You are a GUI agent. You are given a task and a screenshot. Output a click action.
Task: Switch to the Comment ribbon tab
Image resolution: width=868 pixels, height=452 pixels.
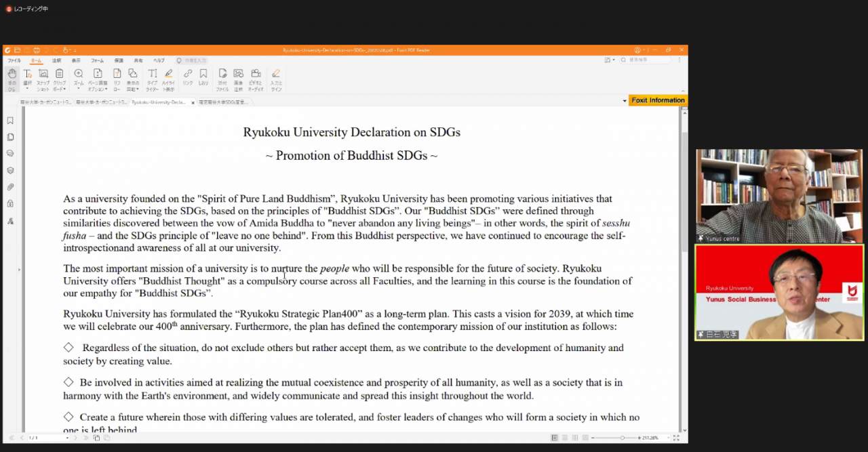click(x=57, y=60)
